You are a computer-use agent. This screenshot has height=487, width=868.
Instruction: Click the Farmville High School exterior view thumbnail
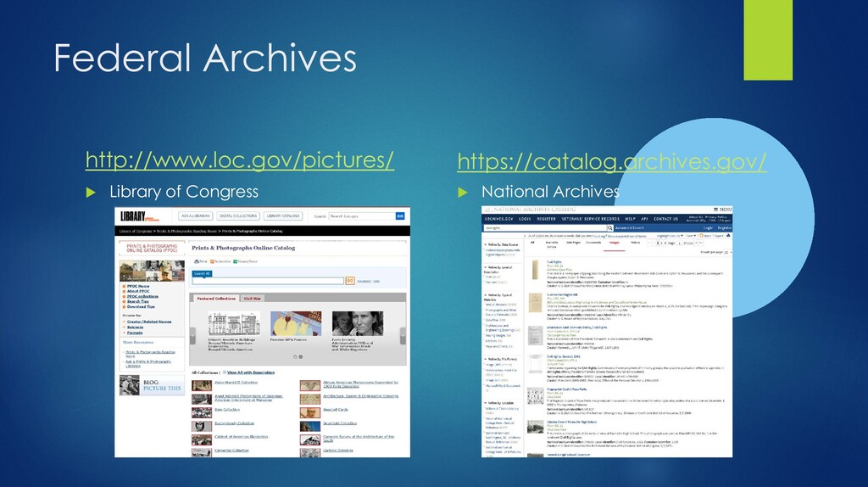535,428
